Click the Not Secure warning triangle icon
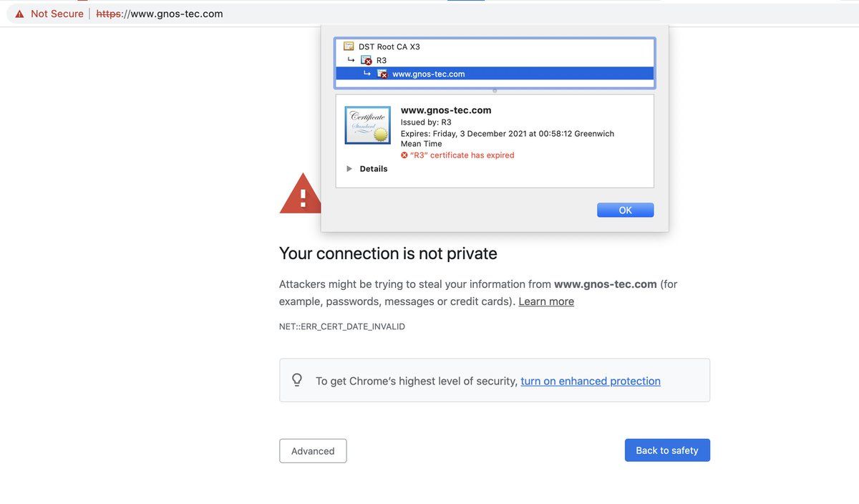 click(x=19, y=14)
